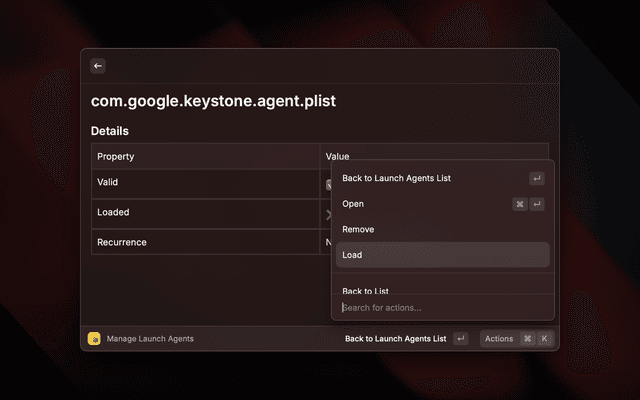Select Load in the actions menu
Image resolution: width=640 pixels, height=400 pixels.
click(352, 255)
